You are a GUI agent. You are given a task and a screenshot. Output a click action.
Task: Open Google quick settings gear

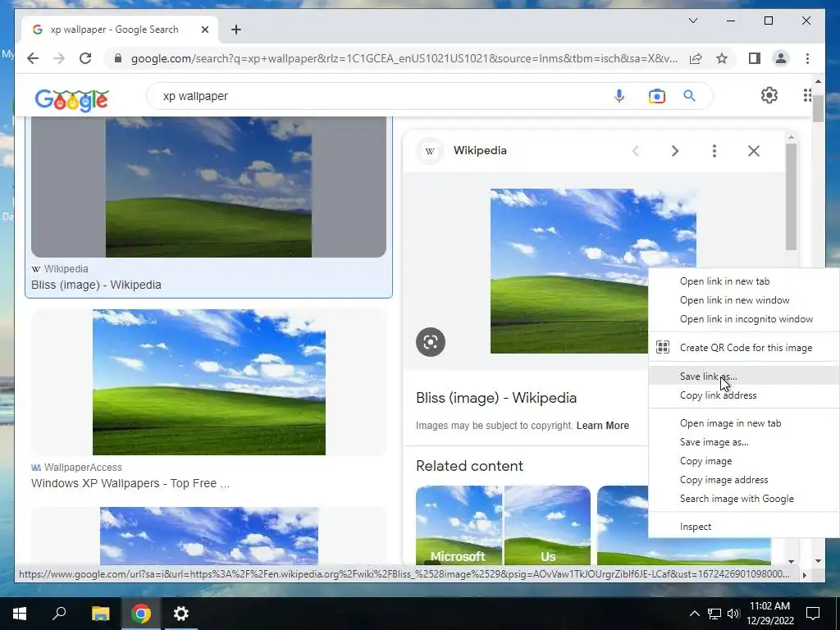tap(769, 95)
